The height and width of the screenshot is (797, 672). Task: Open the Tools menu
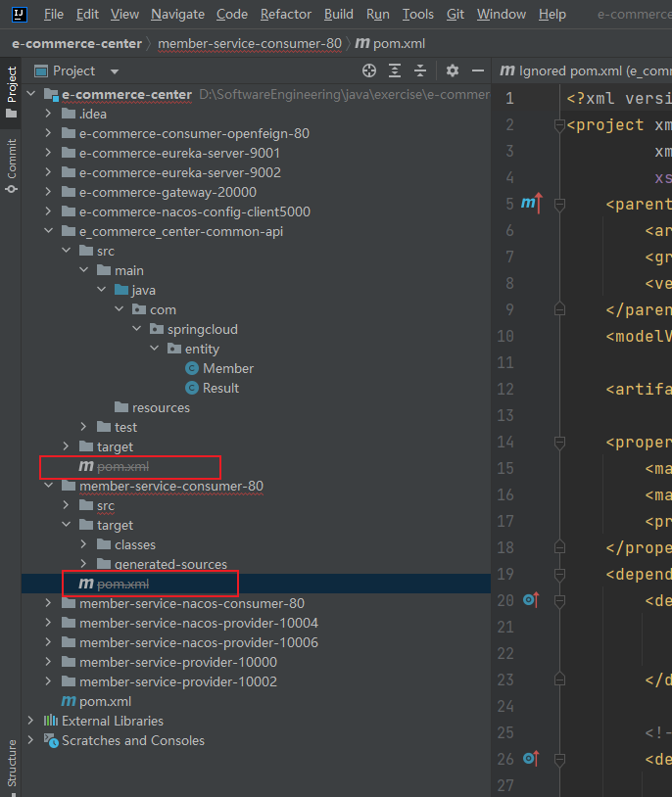417,15
